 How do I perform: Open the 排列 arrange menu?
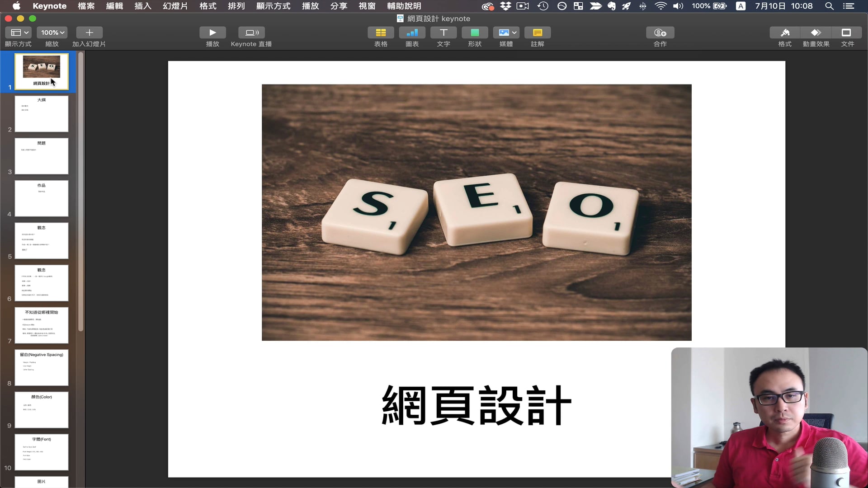point(236,6)
